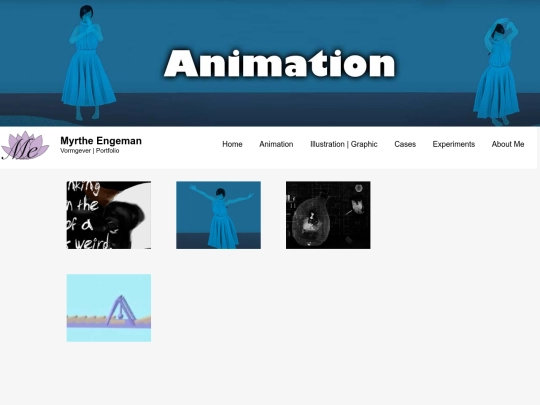
Task: Select the Cases menu item
Action: click(x=405, y=144)
